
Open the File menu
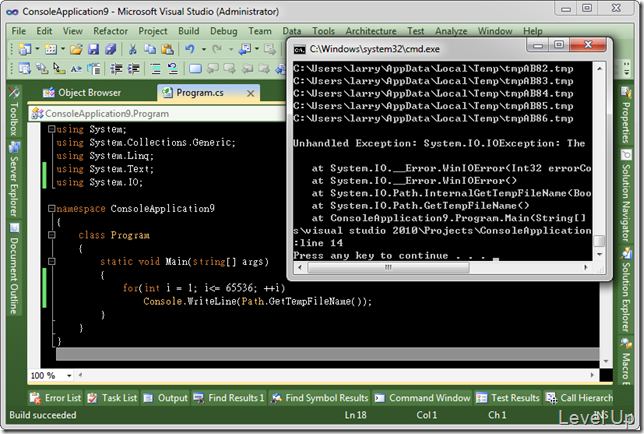pos(18,31)
